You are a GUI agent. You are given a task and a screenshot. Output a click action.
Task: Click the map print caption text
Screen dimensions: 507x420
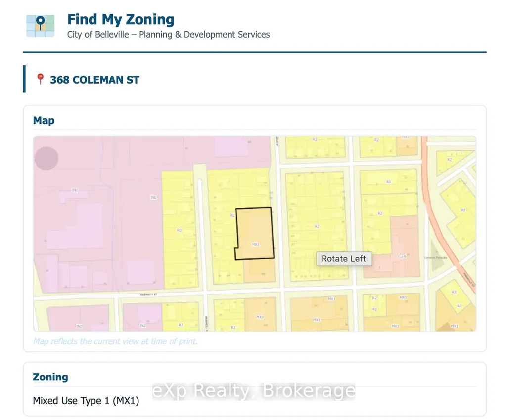[115, 341]
